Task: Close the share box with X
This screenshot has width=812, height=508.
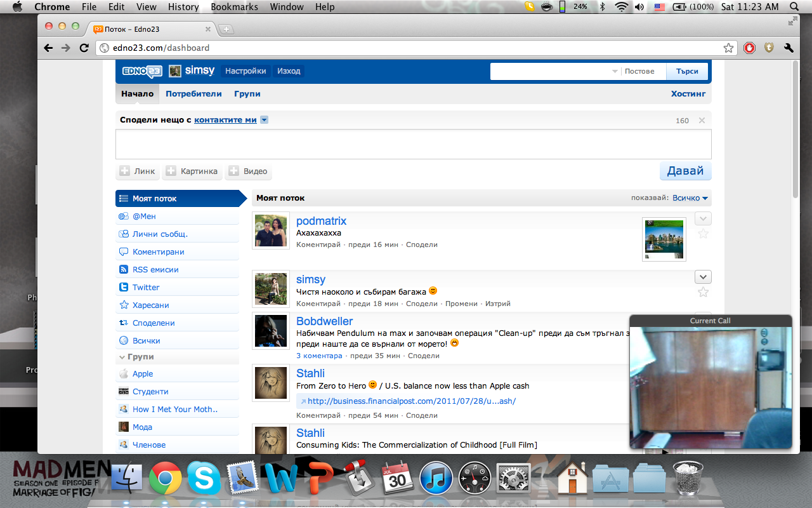Action: (702, 120)
